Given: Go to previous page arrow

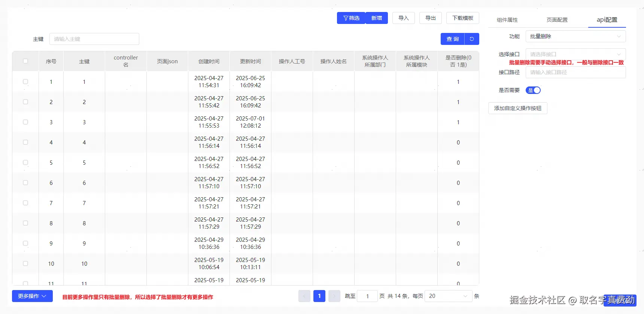Looking at the screenshot, I should coord(304,296).
